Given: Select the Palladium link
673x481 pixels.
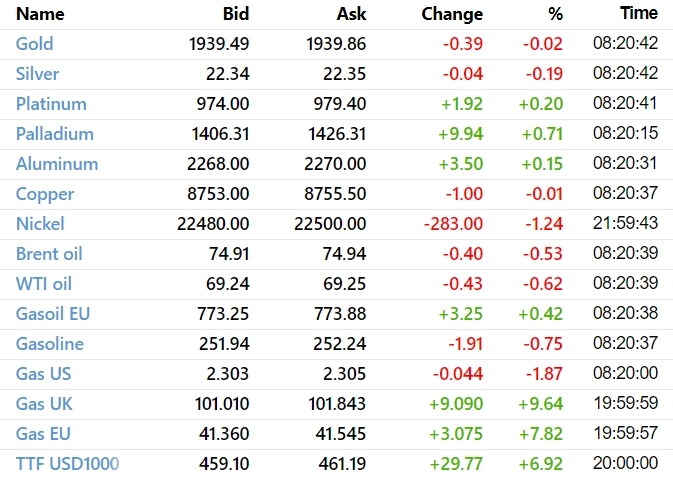Looking at the screenshot, I should (54, 134).
